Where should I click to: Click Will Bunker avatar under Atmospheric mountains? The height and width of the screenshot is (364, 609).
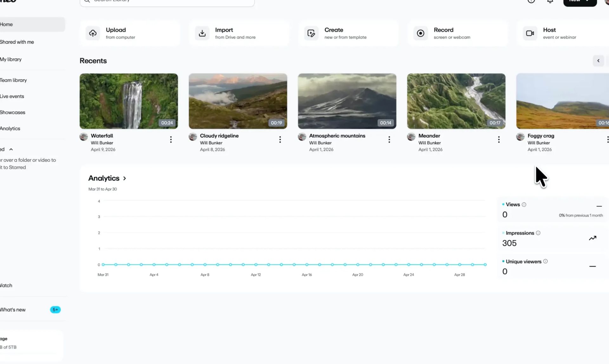pos(302,137)
